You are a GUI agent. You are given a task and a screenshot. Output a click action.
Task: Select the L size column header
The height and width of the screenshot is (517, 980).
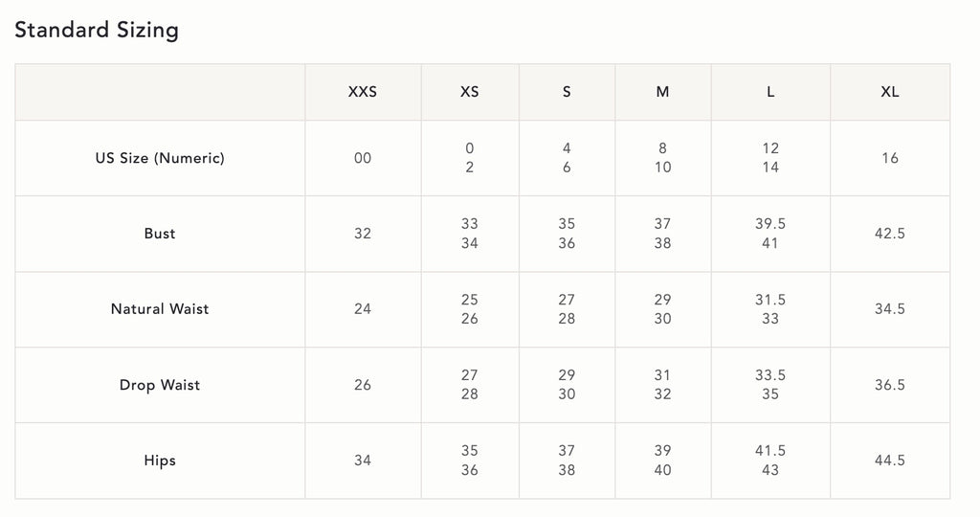coord(770,92)
